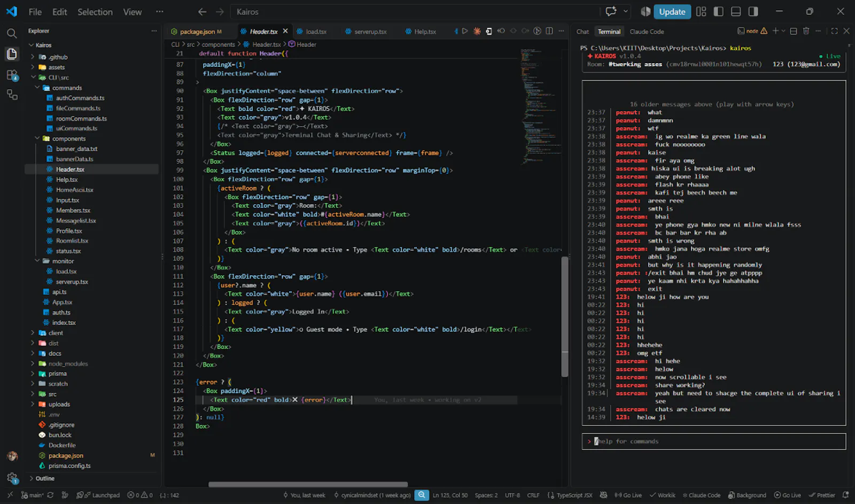Add a new terminal with plus icon
The height and width of the screenshot is (504, 855).
pyautogui.click(x=775, y=31)
